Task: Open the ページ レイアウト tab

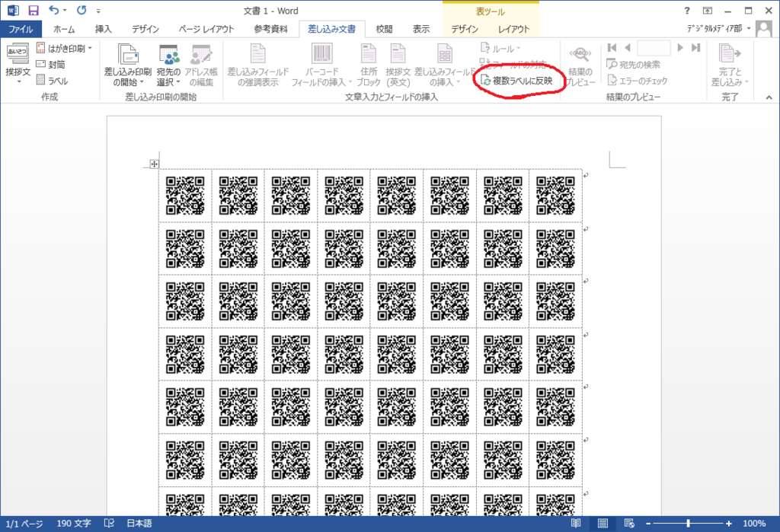Action: pyautogui.click(x=206, y=29)
